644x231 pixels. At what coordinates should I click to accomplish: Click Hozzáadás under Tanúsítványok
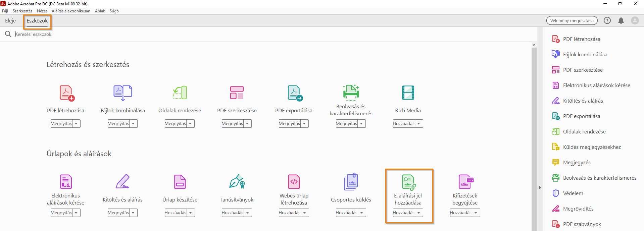[x=233, y=213]
